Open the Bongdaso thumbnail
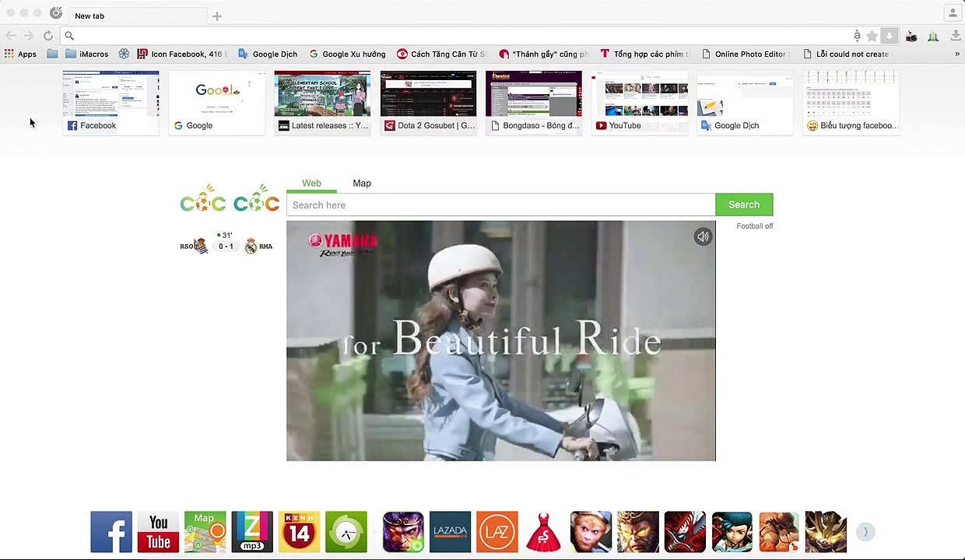 tap(534, 103)
